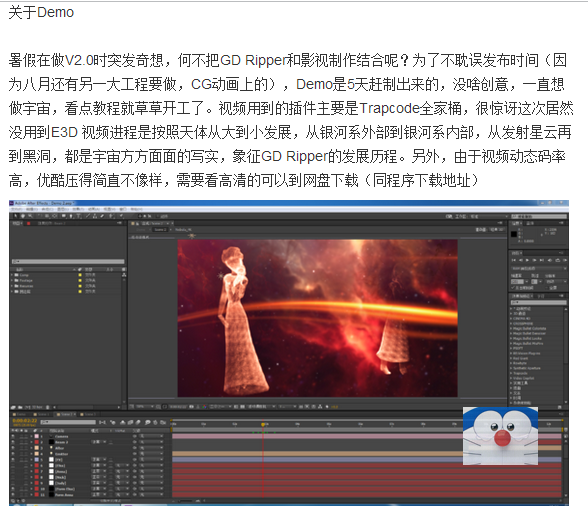Expand the Footage folder in Project panel
The height and width of the screenshot is (515, 588).
12,280
